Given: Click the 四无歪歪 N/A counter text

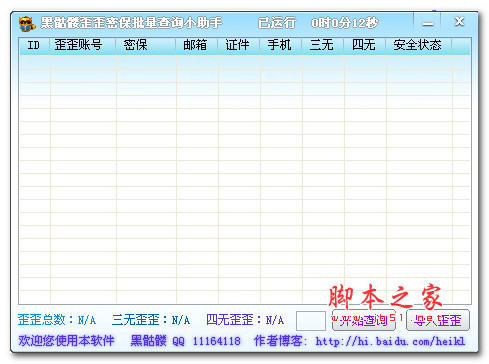Looking at the screenshot, I should click(x=245, y=320).
